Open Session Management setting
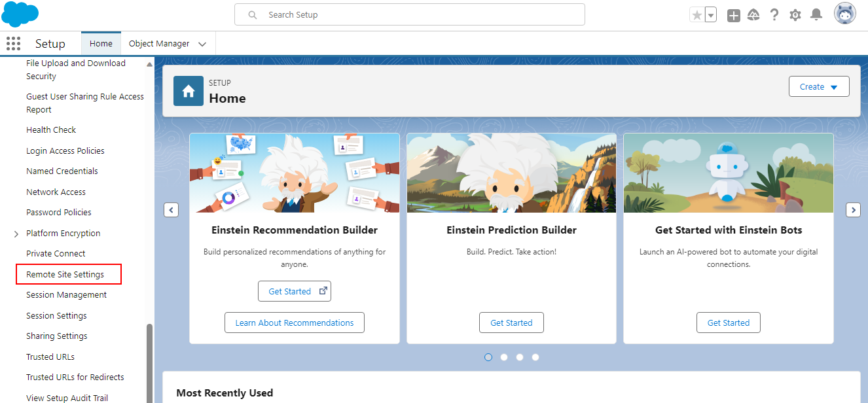Viewport: 868px width, 403px height. click(x=66, y=295)
